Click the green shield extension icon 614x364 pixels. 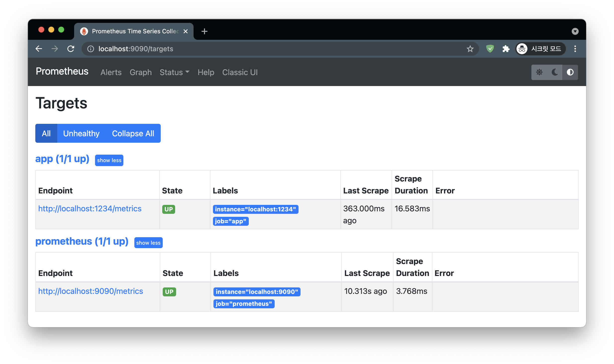tap(490, 49)
